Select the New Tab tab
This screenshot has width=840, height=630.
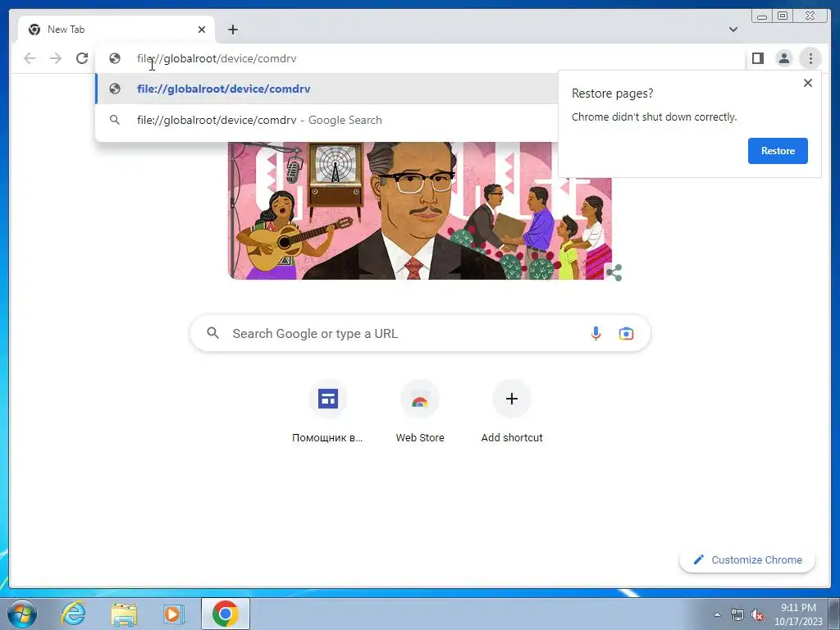(x=116, y=30)
